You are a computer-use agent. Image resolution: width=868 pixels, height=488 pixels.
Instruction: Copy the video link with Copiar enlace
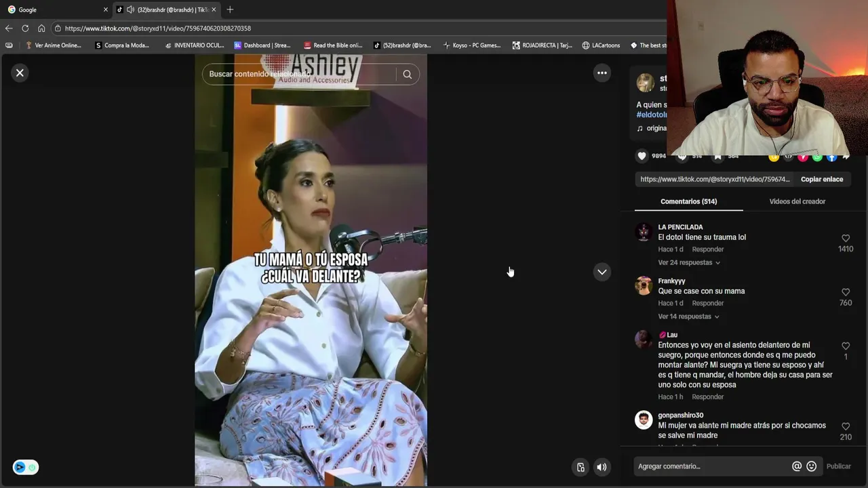pyautogui.click(x=822, y=179)
